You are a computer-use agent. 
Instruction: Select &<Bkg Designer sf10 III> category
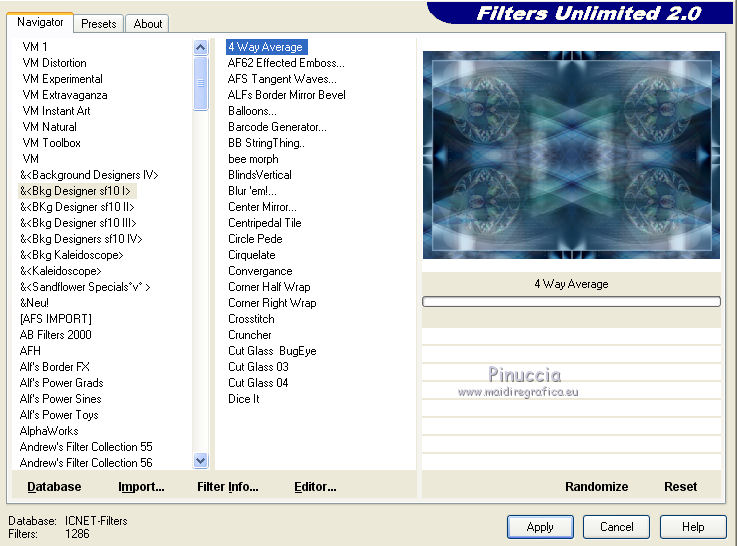tap(78, 223)
